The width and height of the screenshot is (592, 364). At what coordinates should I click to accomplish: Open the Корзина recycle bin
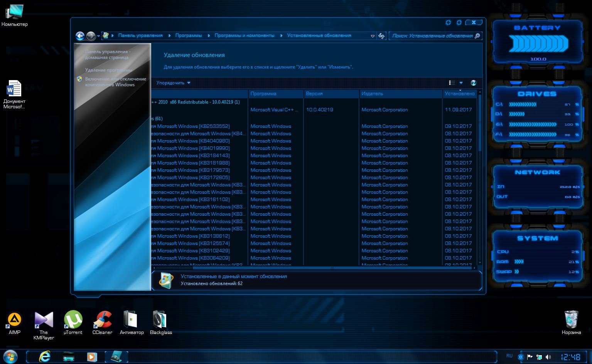click(x=571, y=323)
